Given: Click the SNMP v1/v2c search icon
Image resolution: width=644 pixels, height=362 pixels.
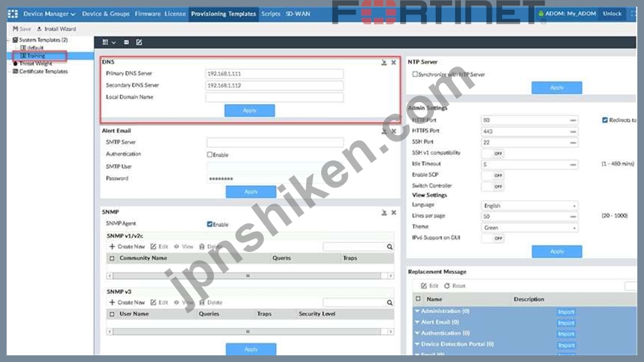Looking at the screenshot, I should 390,247.
